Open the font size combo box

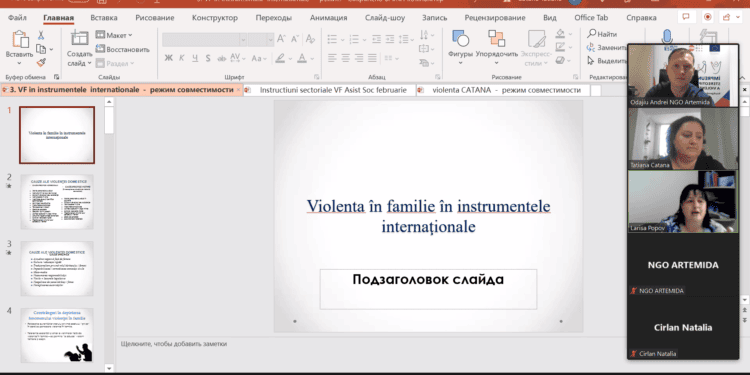261,39
